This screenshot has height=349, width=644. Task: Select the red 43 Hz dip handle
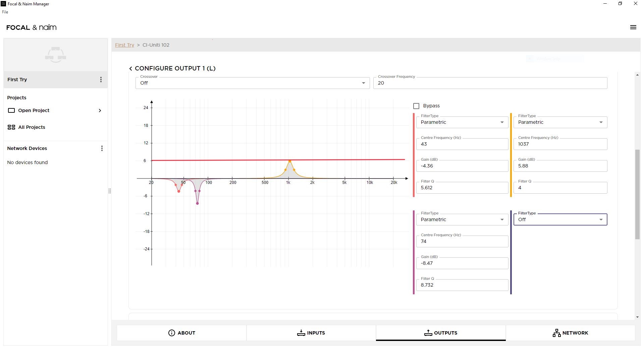click(x=179, y=191)
